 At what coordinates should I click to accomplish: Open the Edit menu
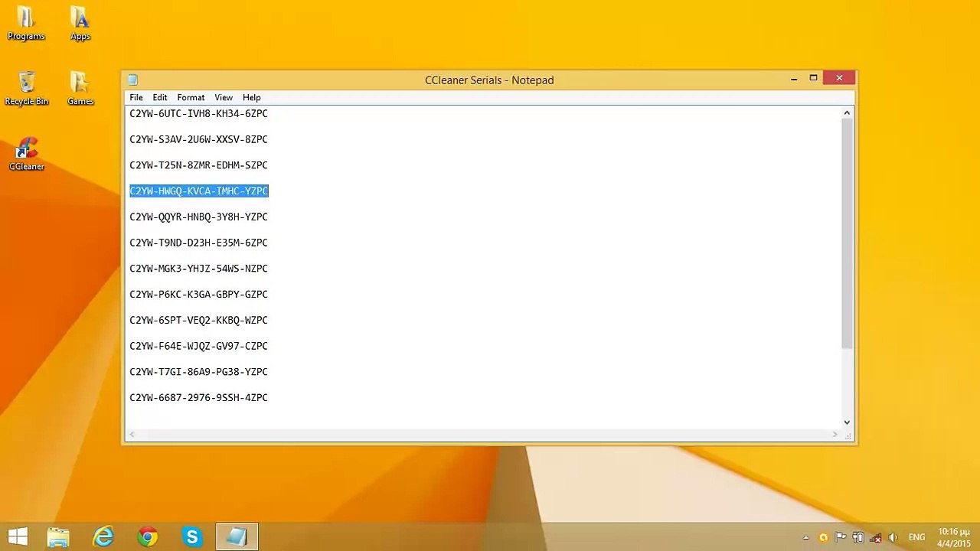click(159, 97)
